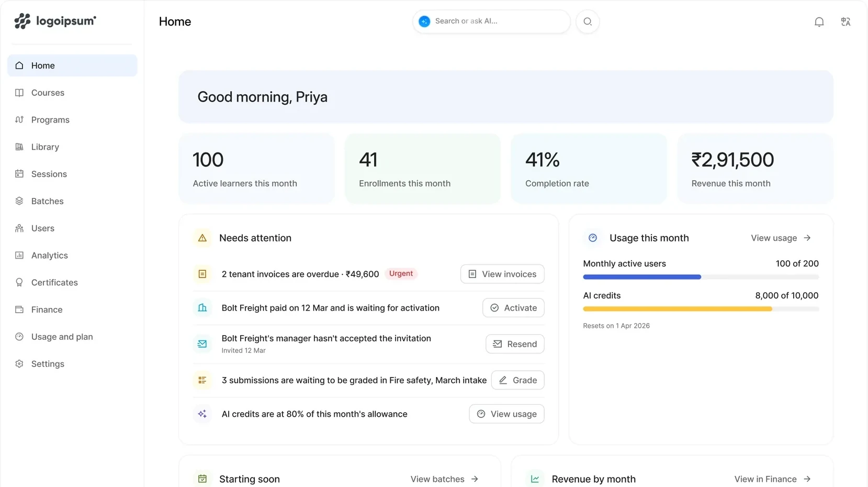Click the Library shelf icon

[x=19, y=147]
